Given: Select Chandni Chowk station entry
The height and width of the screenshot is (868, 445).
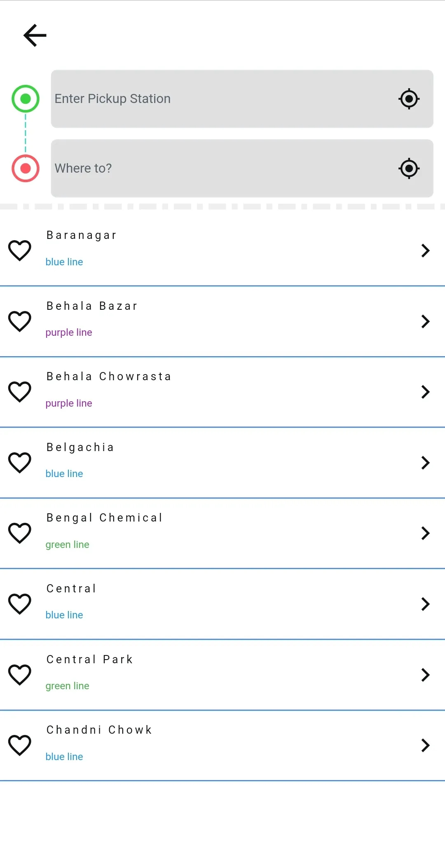Looking at the screenshot, I should [222, 745].
